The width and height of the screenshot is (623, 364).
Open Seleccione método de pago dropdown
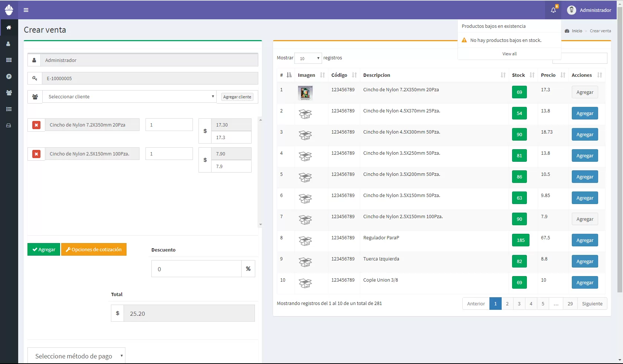click(x=76, y=356)
